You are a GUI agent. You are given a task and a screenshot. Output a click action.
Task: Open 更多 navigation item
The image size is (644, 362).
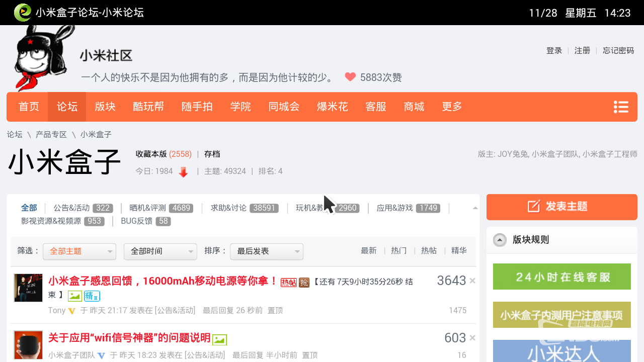[x=452, y=107]
